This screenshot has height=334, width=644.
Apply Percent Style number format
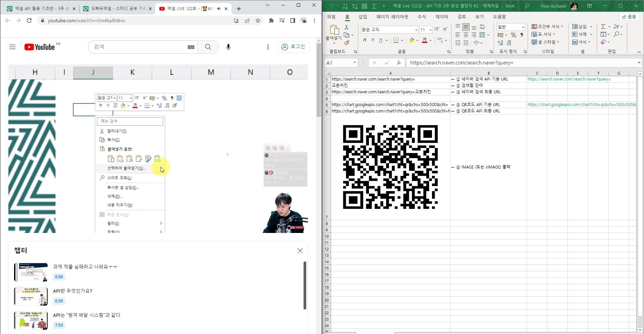[514, 35]
